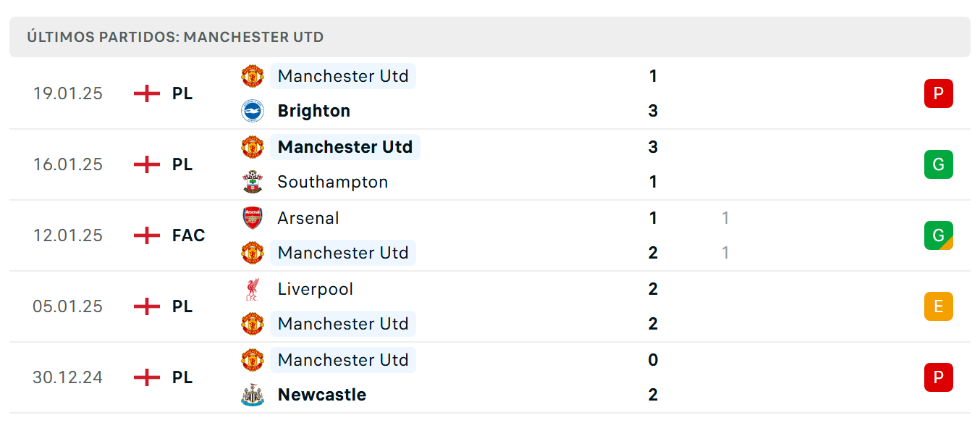Open the 12.01.25 FAC match row
This screenshot has width=980, height=423.
click(x=490, y=235)
